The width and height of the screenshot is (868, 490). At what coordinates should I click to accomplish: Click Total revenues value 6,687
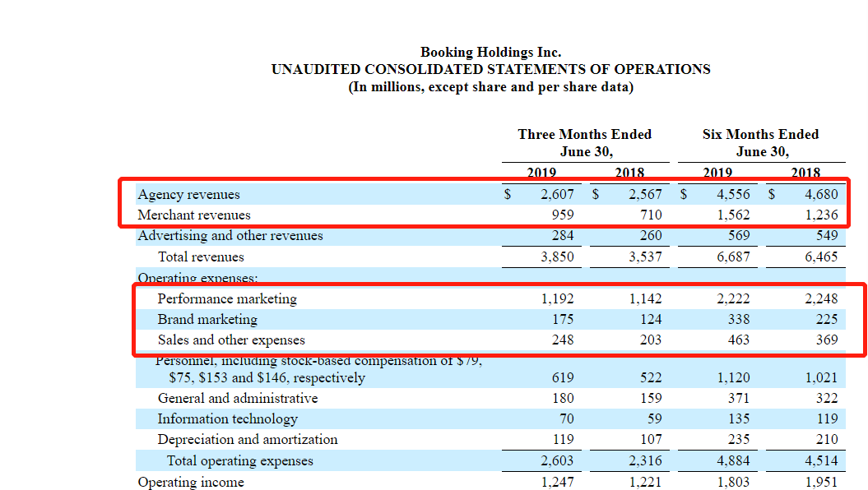point(733,257)
